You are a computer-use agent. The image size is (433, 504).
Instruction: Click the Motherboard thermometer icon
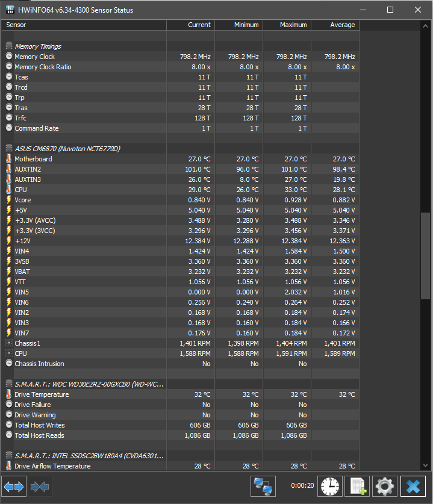tap(9, 159)
